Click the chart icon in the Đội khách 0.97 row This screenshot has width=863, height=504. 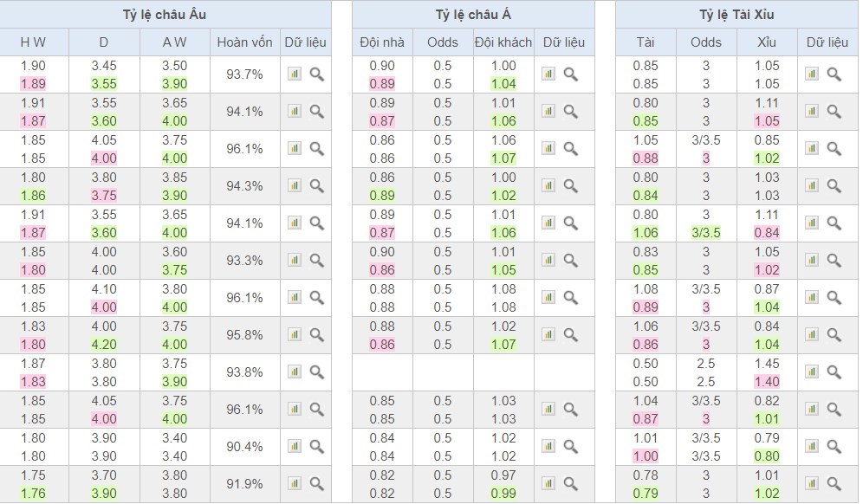pyautogui.click(x=548, y=484)
